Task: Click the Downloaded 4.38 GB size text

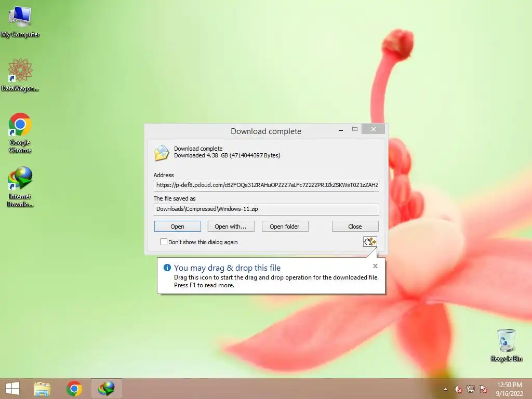Action: click(227, 155)
